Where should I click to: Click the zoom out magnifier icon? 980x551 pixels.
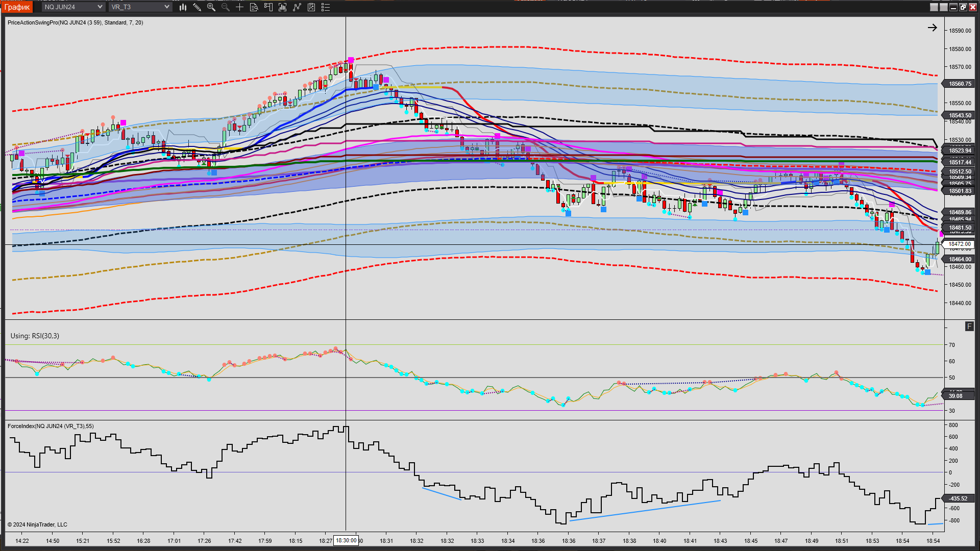(x=226, y=7)
